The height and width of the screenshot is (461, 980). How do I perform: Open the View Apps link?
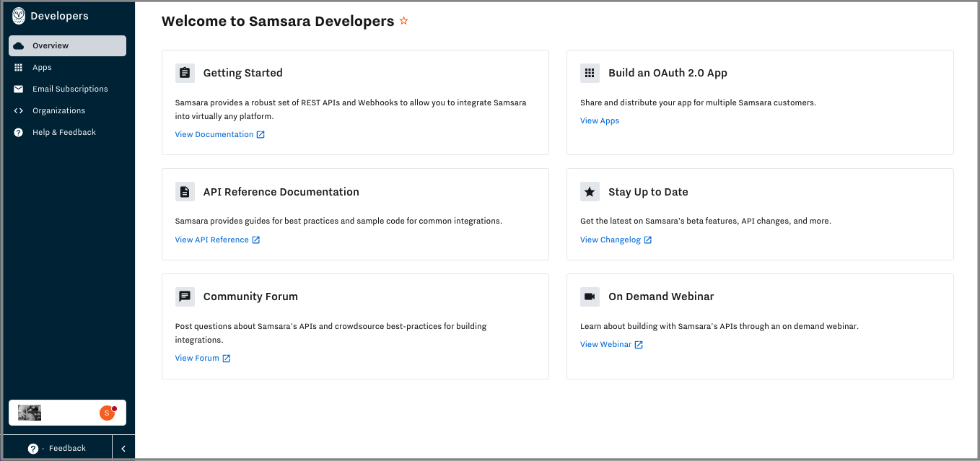click(600, 121)
